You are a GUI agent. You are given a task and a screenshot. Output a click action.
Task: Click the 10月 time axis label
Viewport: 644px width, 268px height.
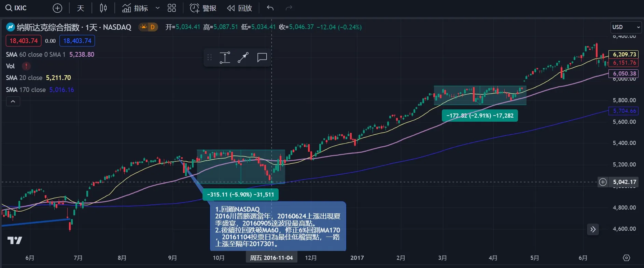click(219, 258)
